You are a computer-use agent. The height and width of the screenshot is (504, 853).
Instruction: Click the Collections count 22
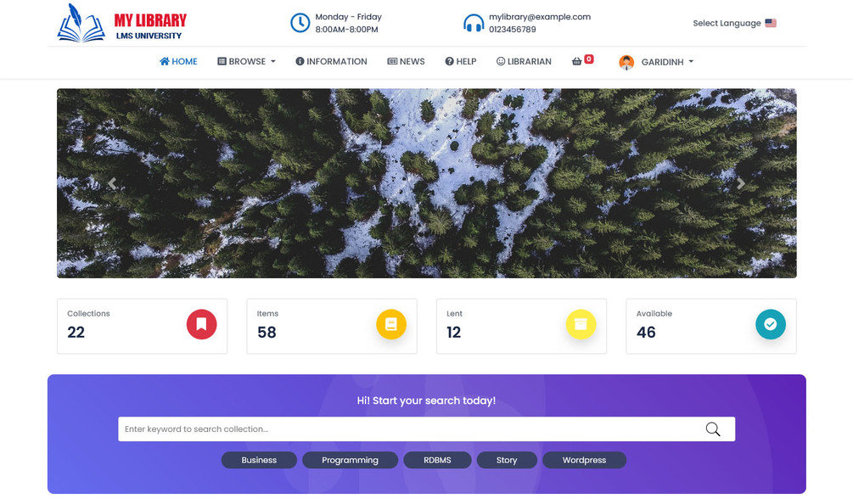[x=76, y=333]
